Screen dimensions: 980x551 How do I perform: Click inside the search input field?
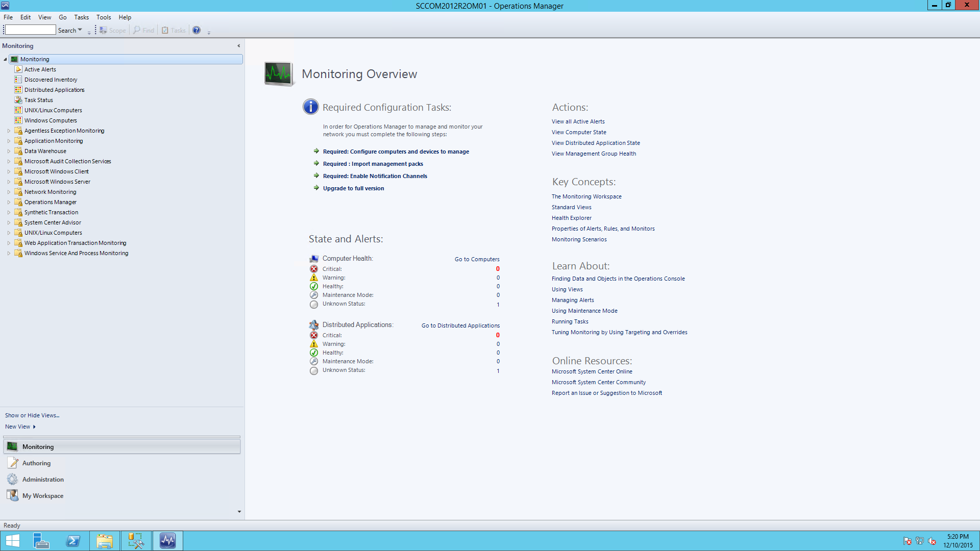[x=30, y=29]
